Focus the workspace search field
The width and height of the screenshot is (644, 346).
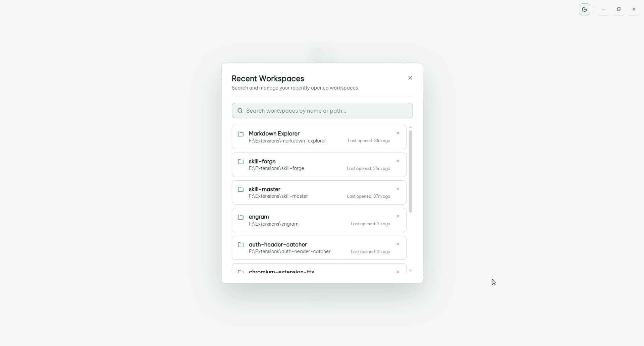322,111
